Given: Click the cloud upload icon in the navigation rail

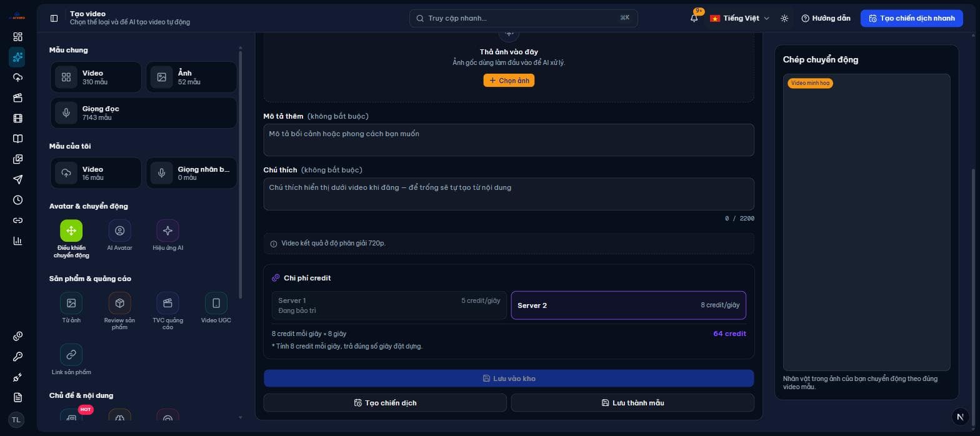Looking at the screenshot, I should coord(17,77).
